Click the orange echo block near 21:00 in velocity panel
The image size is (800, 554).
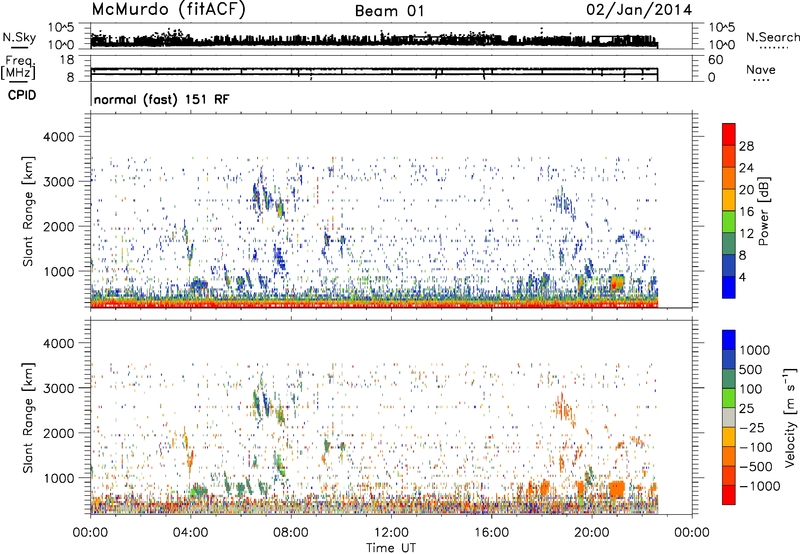coord(617,489)
